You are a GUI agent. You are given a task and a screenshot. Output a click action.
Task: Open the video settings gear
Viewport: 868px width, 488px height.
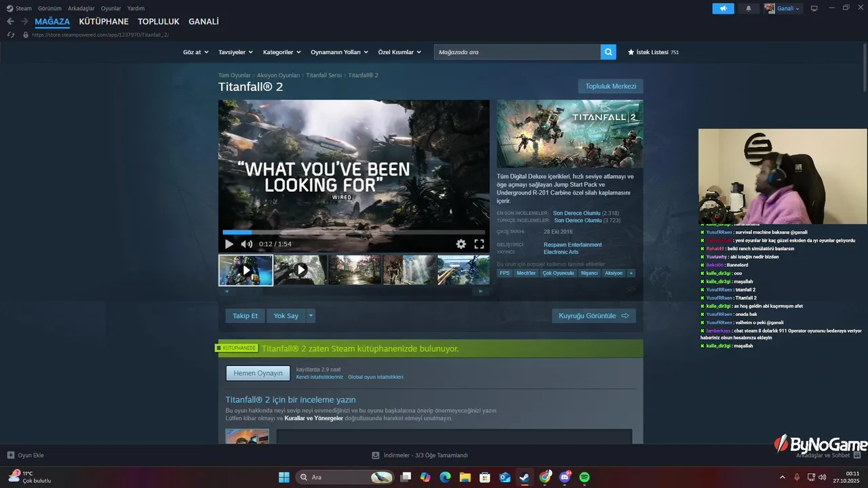461,244
